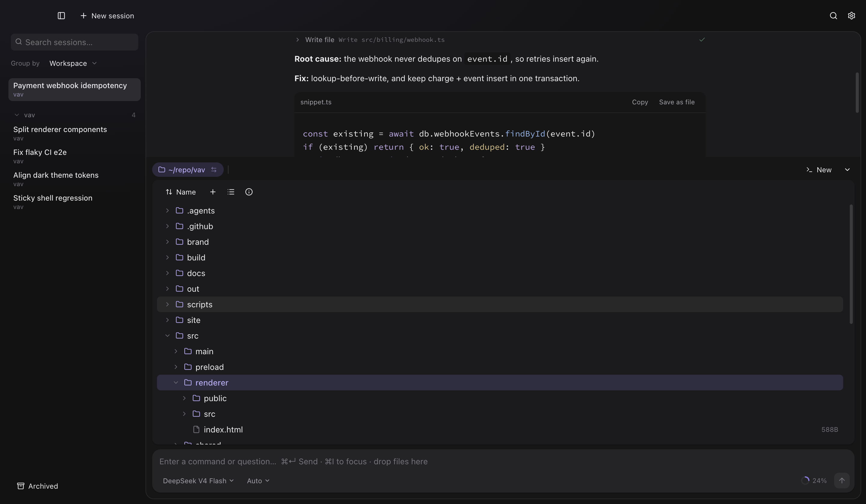Toggle the sidebar panel icon
The width and height of the screenshot is (866, 504).
61,16
